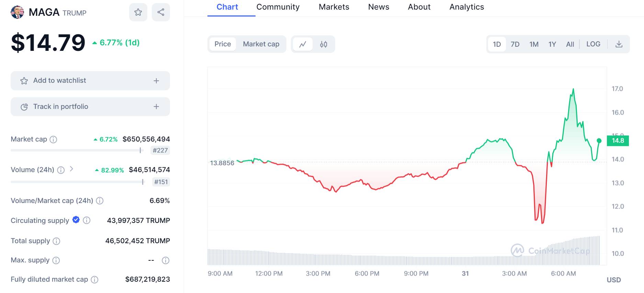The width and height of the screenshot is (644, 293).
Task: Click the verified badge beside Circulating supply
Action: coord(76,220)
